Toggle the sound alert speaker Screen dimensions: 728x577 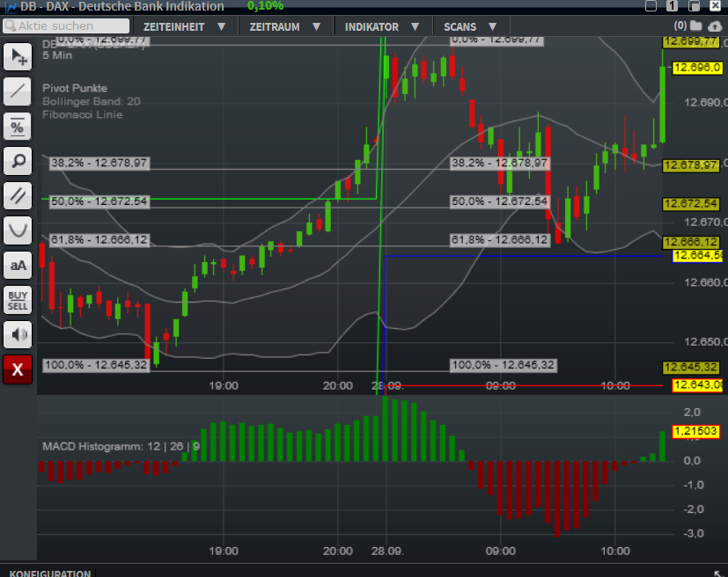point(18,334)
